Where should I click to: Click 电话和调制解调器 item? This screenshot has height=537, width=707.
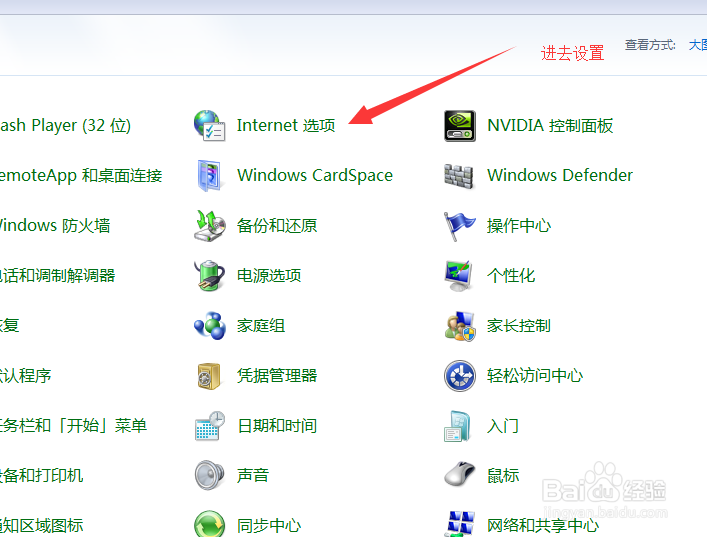58,275
